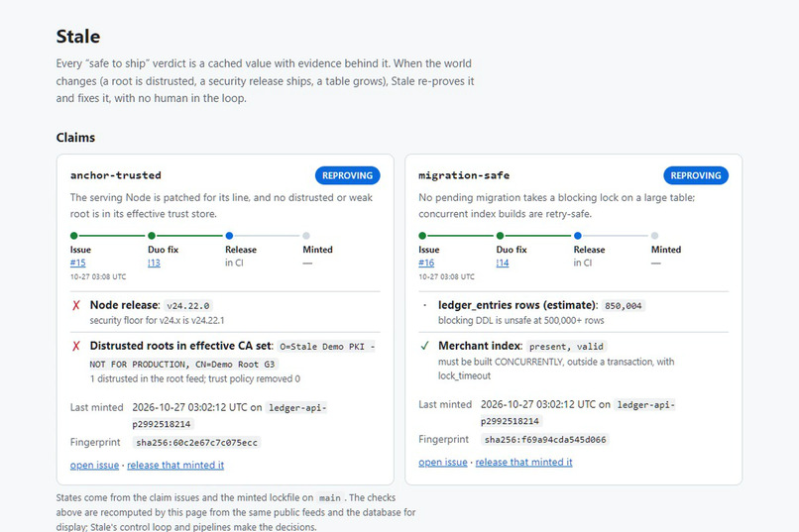The image size is (799, 532).
Task: Click red X icon beside Node release
Action: point(76,305)
